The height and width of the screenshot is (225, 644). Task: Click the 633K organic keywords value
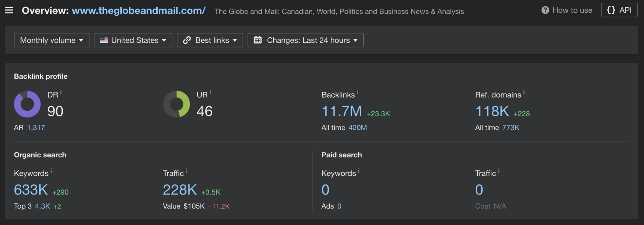point(31,190)
